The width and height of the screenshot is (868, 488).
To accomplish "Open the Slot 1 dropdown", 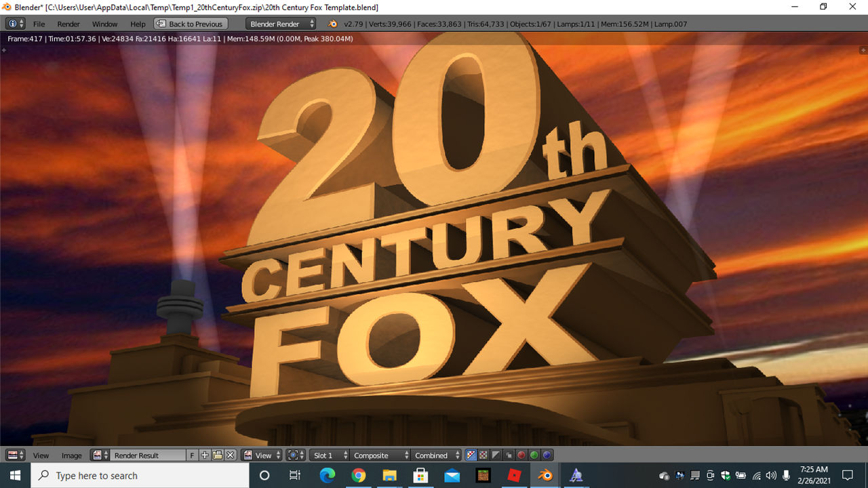I will [330, 455].
